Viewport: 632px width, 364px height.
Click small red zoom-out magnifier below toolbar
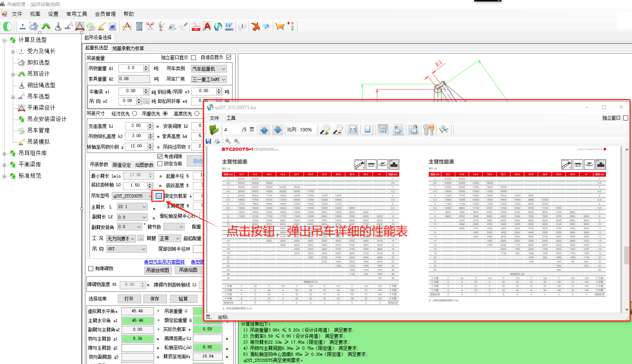[x=236, y=141]
